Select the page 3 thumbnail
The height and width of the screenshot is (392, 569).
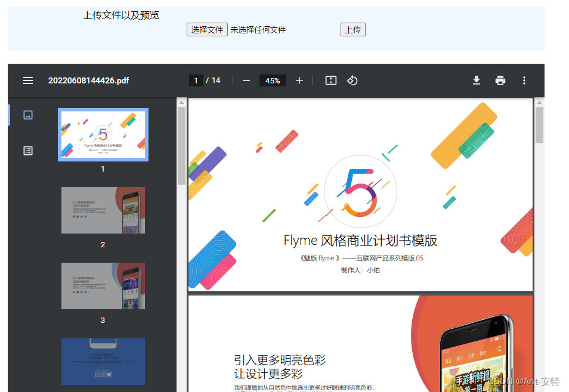tap(103, 286)
